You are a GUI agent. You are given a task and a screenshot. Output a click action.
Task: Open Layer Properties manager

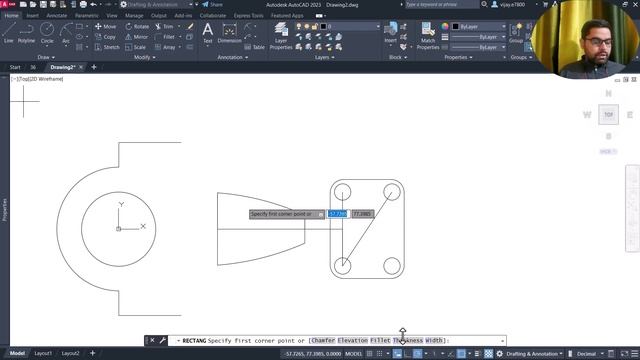[281, 36]
